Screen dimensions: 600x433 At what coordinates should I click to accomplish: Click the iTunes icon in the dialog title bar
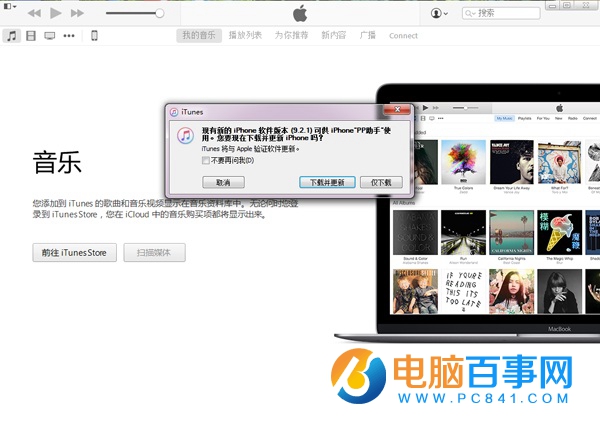pyautogui.click(x=174, y=112)
